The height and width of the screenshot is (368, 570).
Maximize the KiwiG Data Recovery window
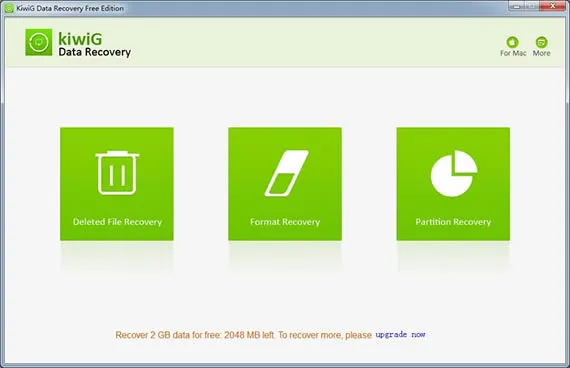(x=533, y=5)
